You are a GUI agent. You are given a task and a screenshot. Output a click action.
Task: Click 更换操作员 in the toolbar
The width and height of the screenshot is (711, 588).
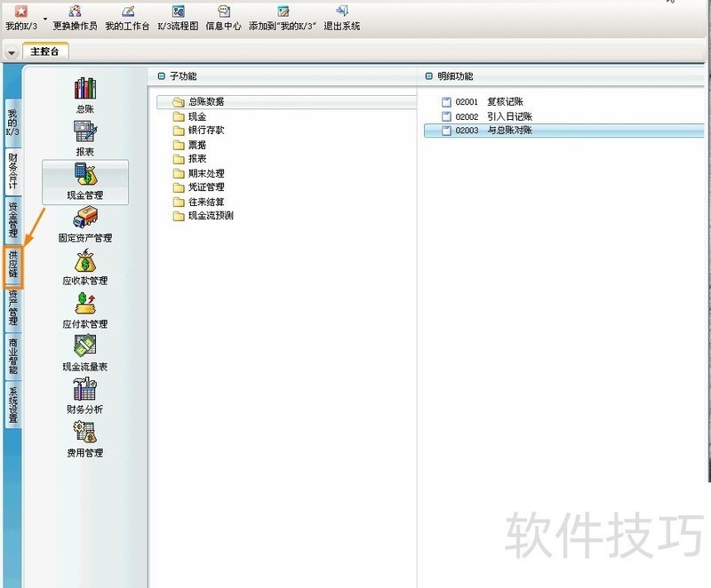coord(75,18)
